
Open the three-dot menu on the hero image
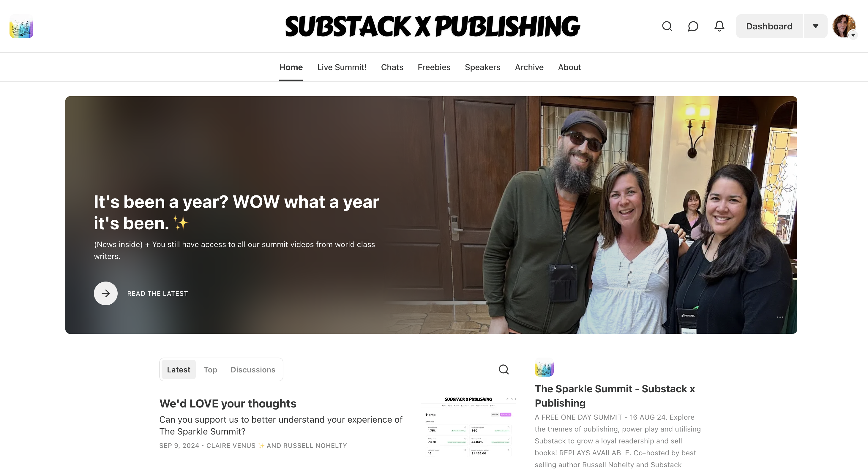(x=780, y=317)
